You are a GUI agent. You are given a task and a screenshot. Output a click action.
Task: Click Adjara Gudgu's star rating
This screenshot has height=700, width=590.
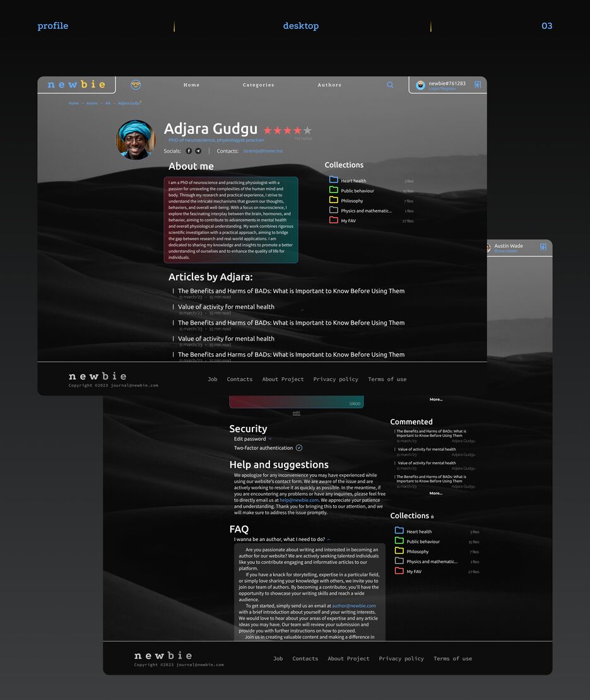[x=287, y=131]
